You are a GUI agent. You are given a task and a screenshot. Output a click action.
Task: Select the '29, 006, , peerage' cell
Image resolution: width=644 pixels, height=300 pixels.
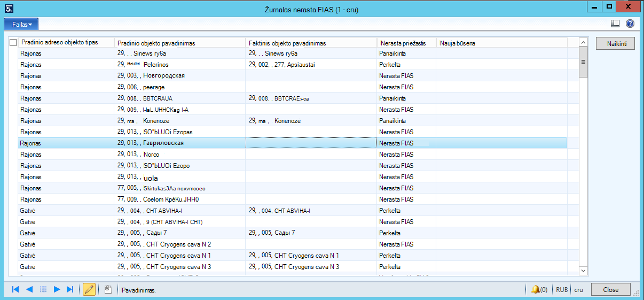coord(180,87)
